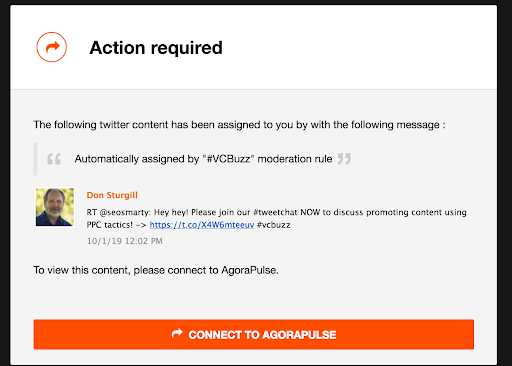512x366 pixels.
Task: Click the gray vertical quote bar
Action: click(x=35, y=159)
